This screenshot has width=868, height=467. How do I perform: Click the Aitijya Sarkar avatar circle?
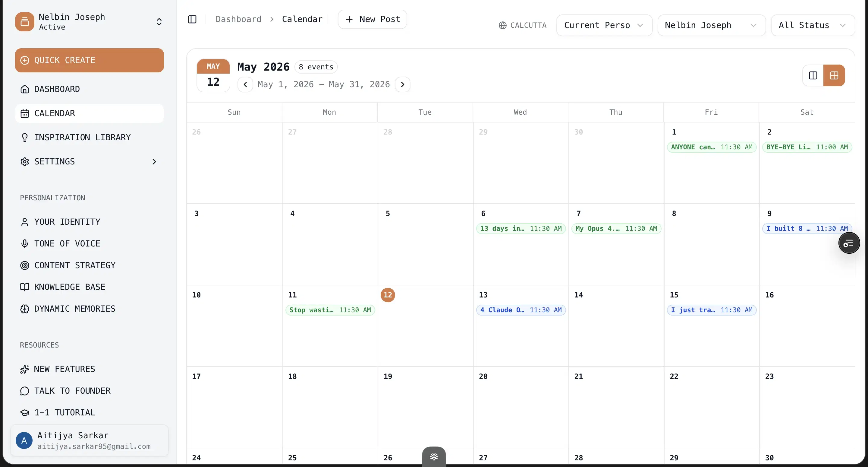point(24,440)
